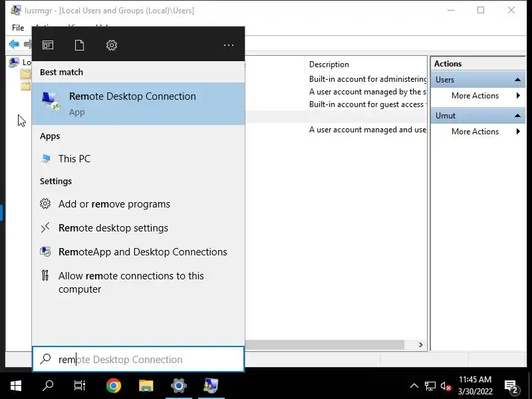Screen dimensions: 532x399
Task: Open Allow remote connections to this computer
Action: pos(138,282)
